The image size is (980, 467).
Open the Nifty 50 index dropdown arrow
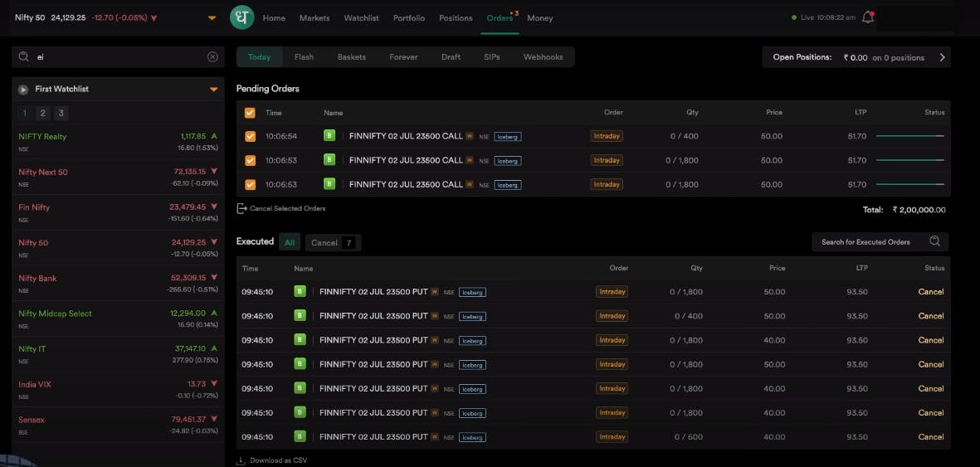coord(212,18)
